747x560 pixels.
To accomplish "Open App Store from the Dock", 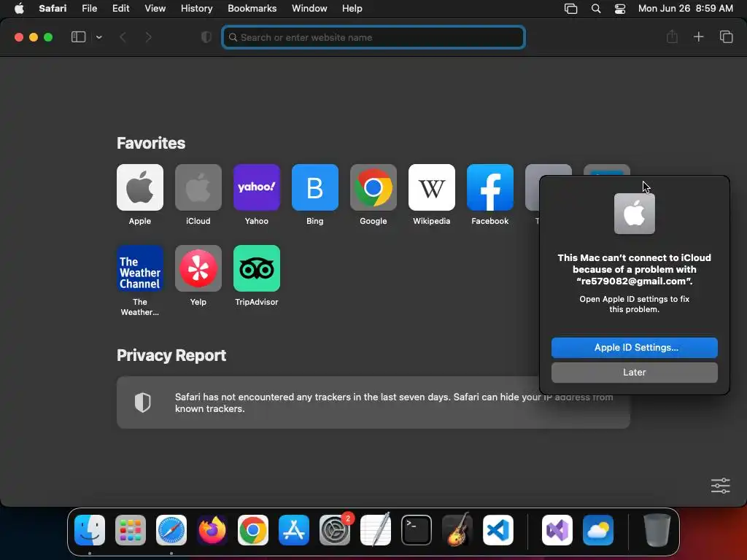I will point(293,530).
